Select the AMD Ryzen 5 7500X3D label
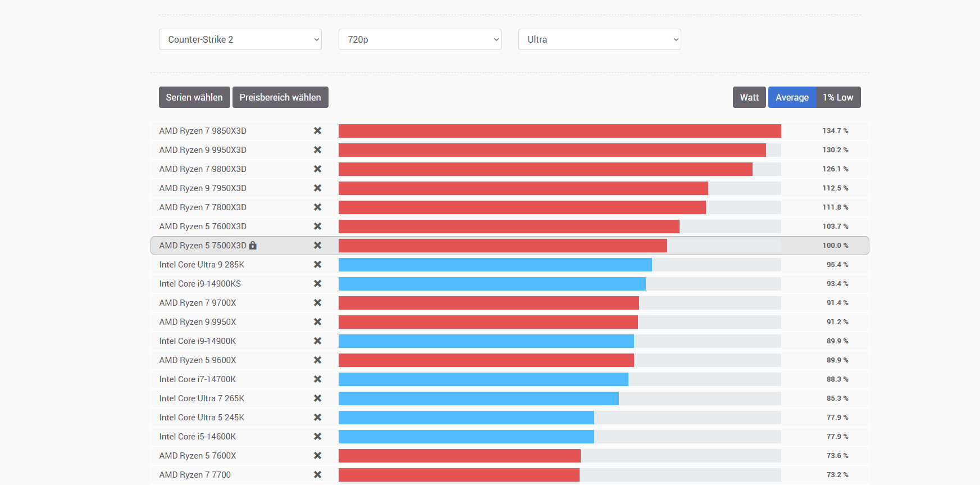980x485 pixels. 203,246
